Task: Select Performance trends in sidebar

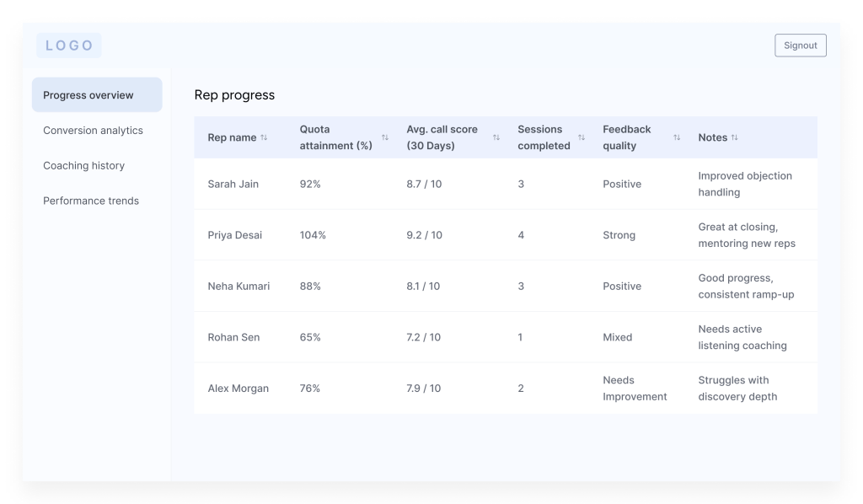Action: pos(91,201)
